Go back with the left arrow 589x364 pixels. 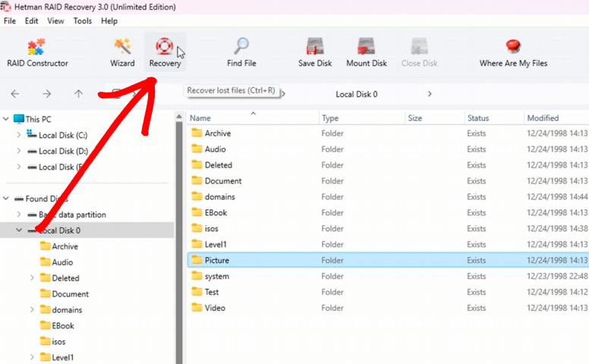pos(15,94)
